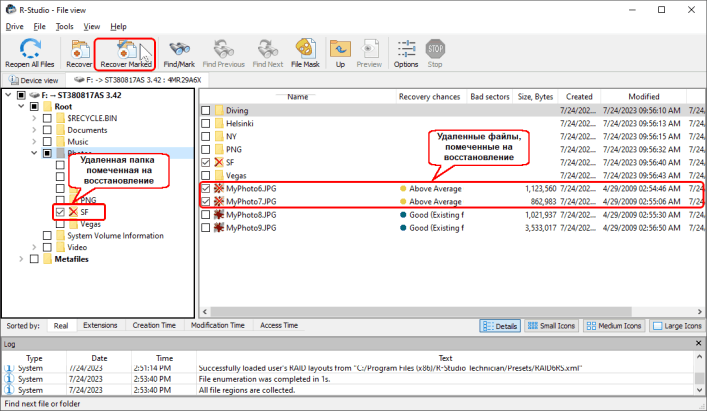
Task: Expand the Metafiles tree node
Action: [x=21, y=259]
